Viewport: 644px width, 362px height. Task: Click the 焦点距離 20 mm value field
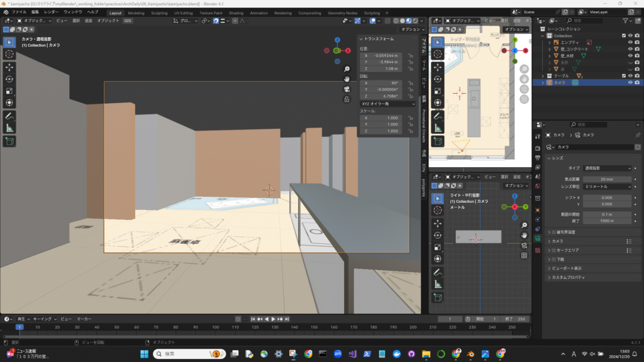click(607, 180)
